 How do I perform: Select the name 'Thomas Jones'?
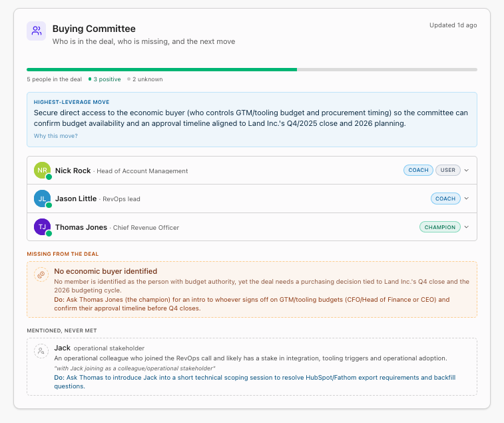pyautogui.click(x=81, y=227)
